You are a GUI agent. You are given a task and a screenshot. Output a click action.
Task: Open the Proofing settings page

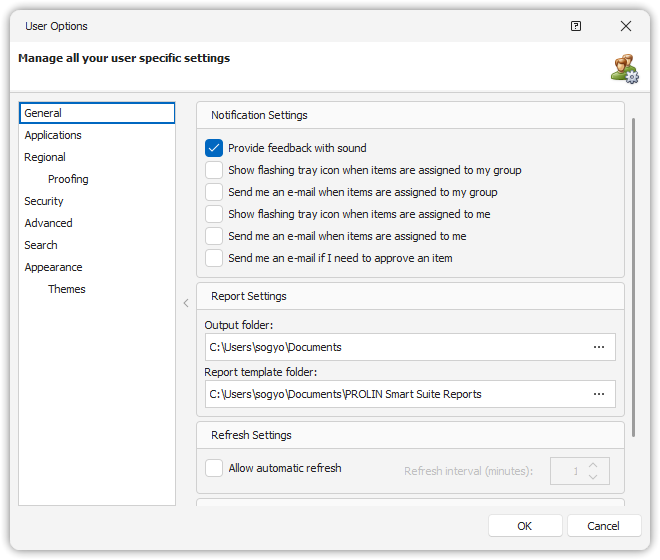pos(68,179)
